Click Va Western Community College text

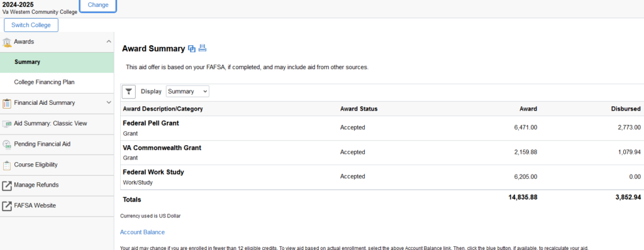[40, 13]
